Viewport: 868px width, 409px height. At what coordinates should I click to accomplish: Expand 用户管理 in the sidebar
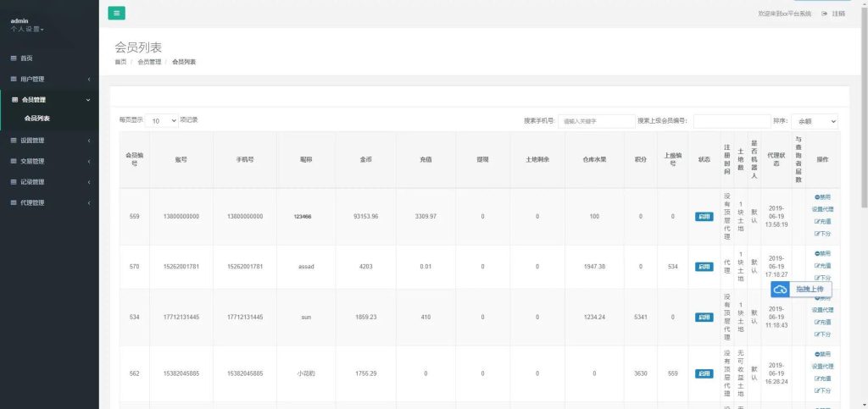pos(49,79)
